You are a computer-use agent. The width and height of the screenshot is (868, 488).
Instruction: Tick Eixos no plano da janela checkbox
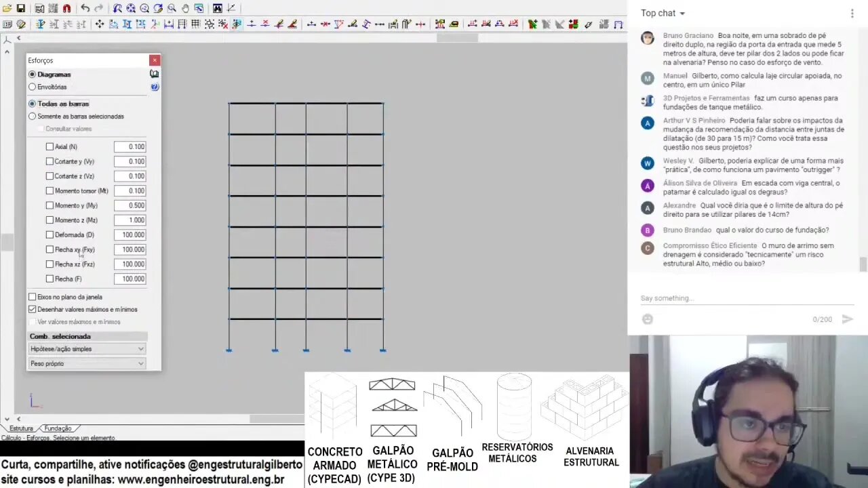point(33,297)
